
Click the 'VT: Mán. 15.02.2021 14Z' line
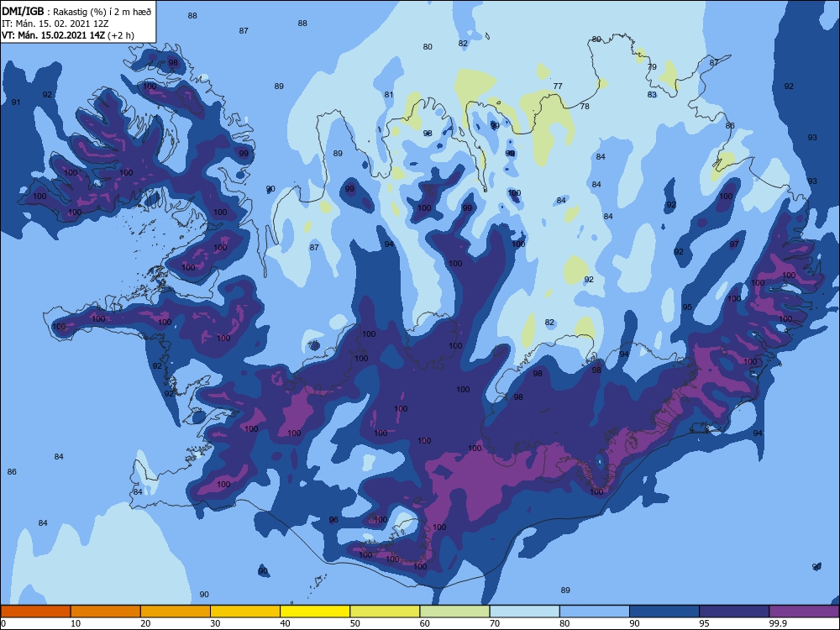(54, 35)
